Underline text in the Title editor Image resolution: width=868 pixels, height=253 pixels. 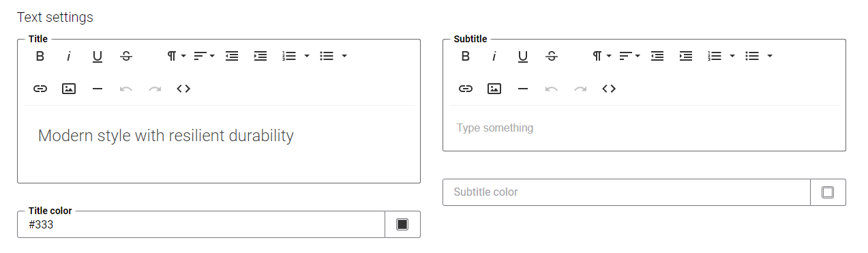98,56
